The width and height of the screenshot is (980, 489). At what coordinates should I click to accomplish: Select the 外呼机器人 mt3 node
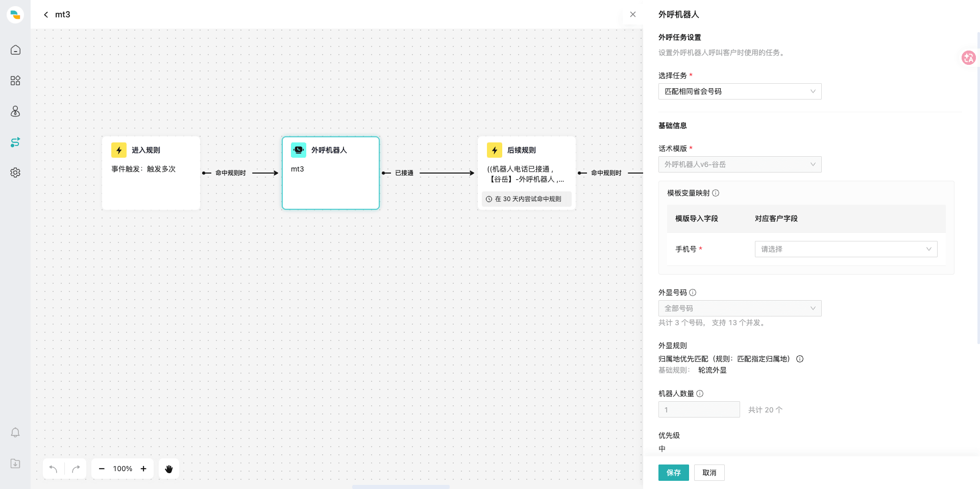(x=331, y=173)
